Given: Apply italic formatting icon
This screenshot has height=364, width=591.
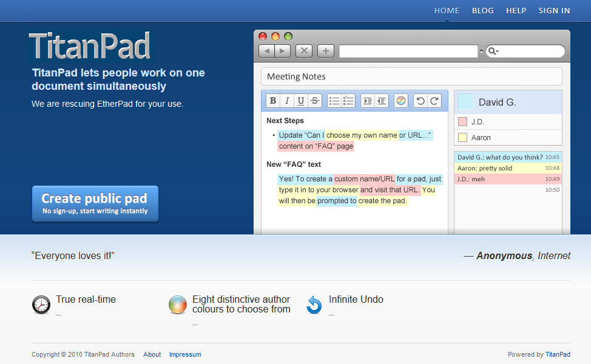Looking at the screenshot, I should (x=287, y=101).
